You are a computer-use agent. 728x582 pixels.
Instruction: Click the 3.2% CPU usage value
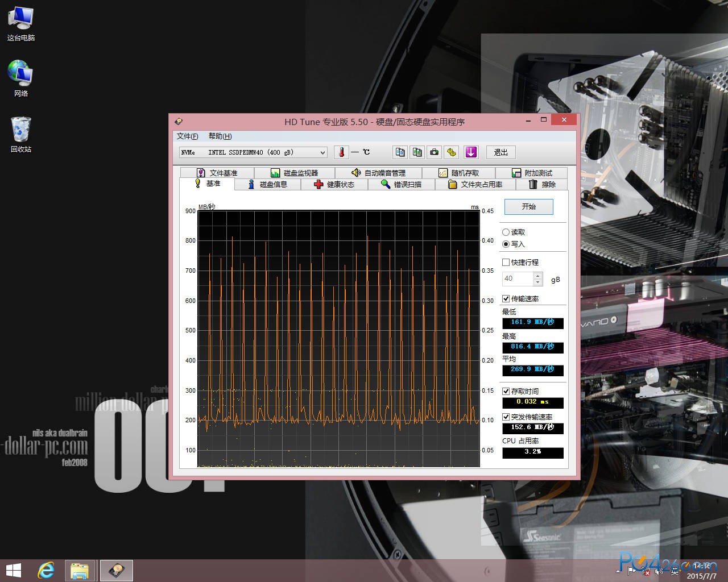tap(533, 452)
